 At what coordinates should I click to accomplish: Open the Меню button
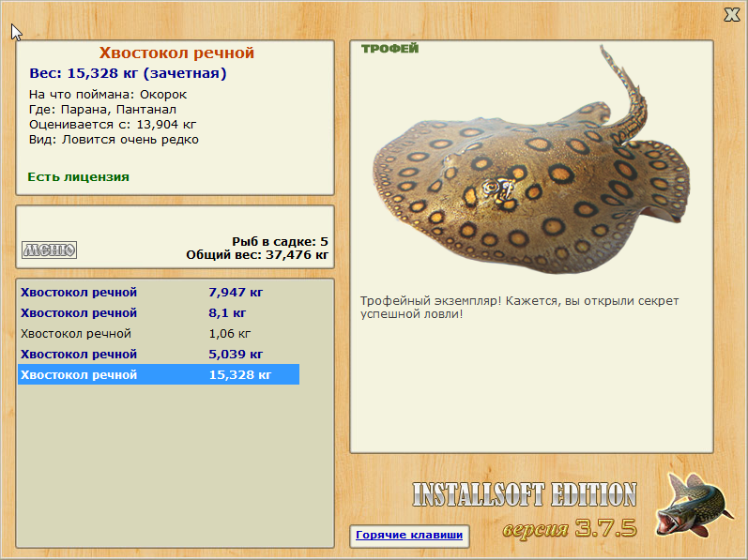click(x=49, y=250)
